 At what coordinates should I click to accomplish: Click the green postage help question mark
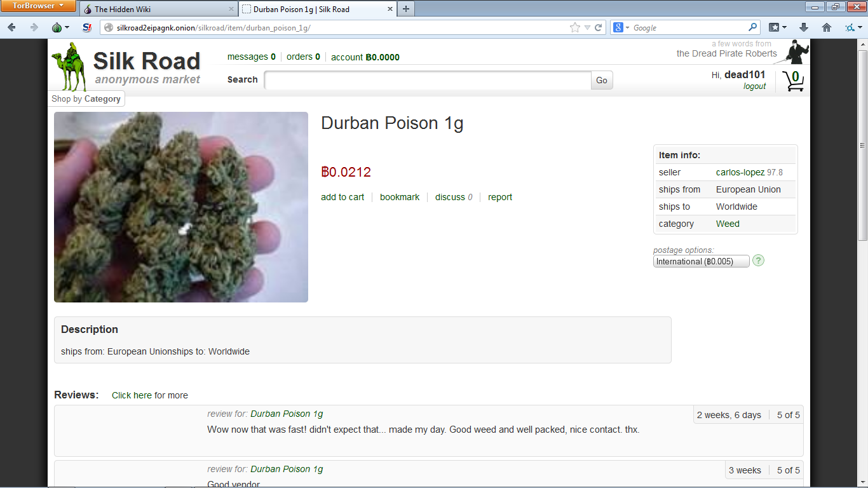coord(758,261)
